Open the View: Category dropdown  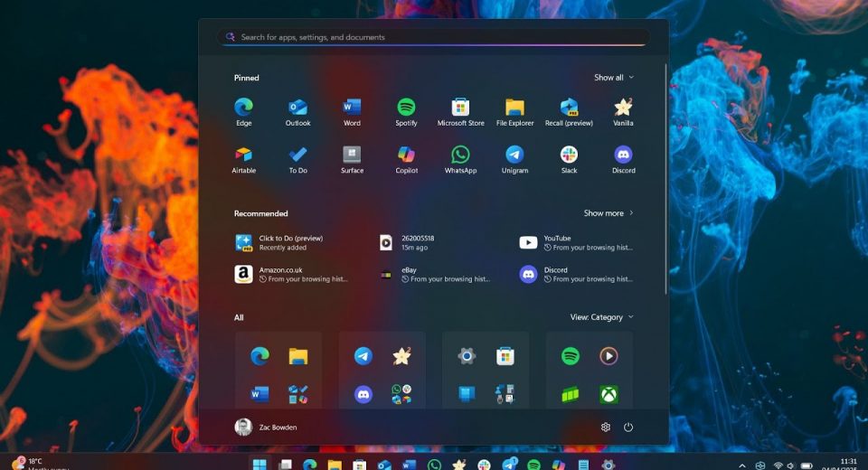[x=602, y=317]
